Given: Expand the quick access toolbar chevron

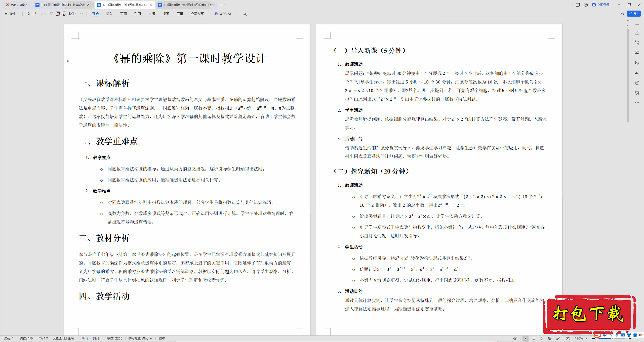Looking at the screenshot, I should click(x=82, y=14).
